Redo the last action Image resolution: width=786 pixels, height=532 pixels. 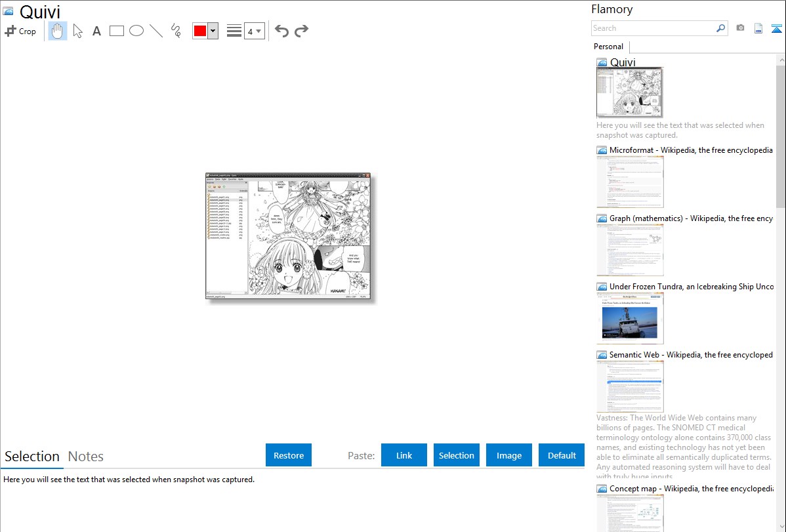301,31
